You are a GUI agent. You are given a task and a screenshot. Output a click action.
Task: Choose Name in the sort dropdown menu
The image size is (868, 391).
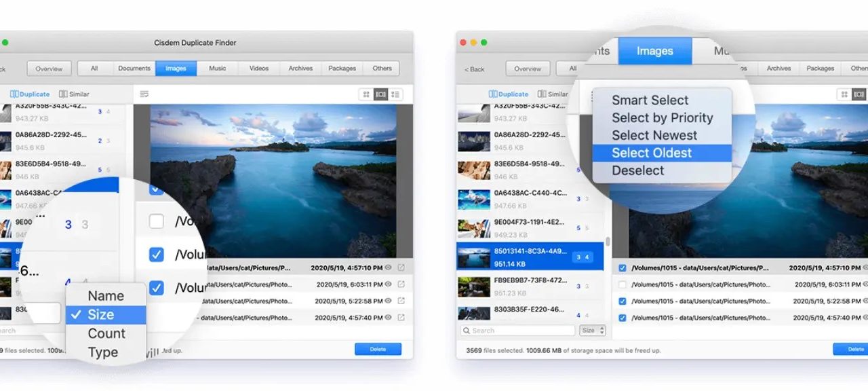click(x=106, y=296)
